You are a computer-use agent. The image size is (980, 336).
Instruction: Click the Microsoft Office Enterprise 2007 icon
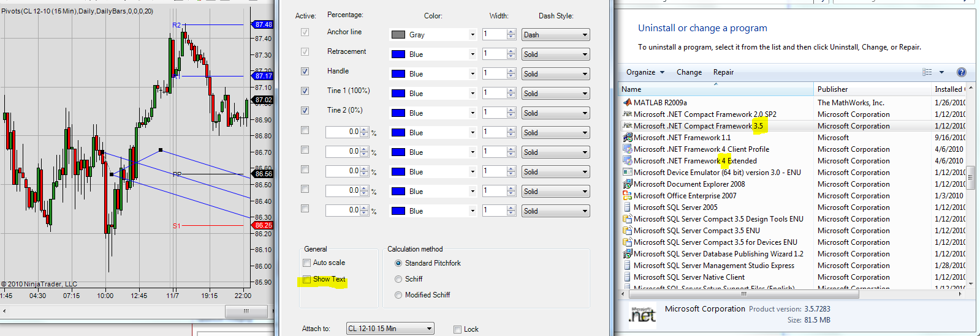(627, 196)
